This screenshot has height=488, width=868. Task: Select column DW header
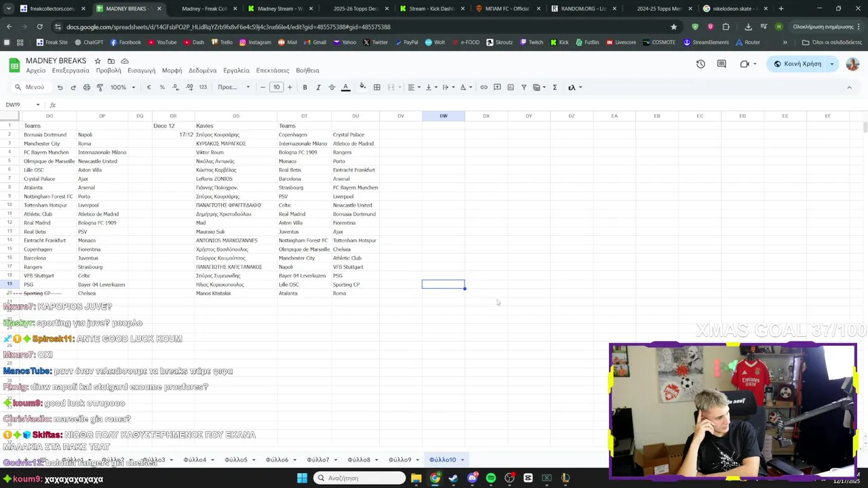pos(443,116)
